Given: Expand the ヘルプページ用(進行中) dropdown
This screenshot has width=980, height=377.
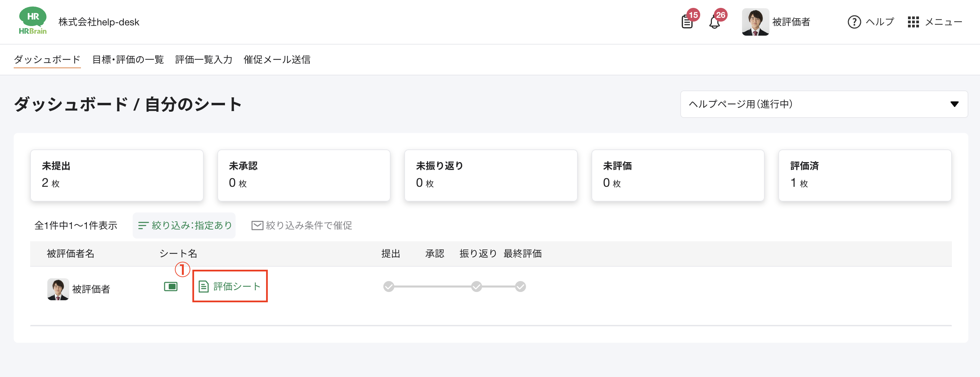Looking at the screenshot, I should (x=824, y=104).
